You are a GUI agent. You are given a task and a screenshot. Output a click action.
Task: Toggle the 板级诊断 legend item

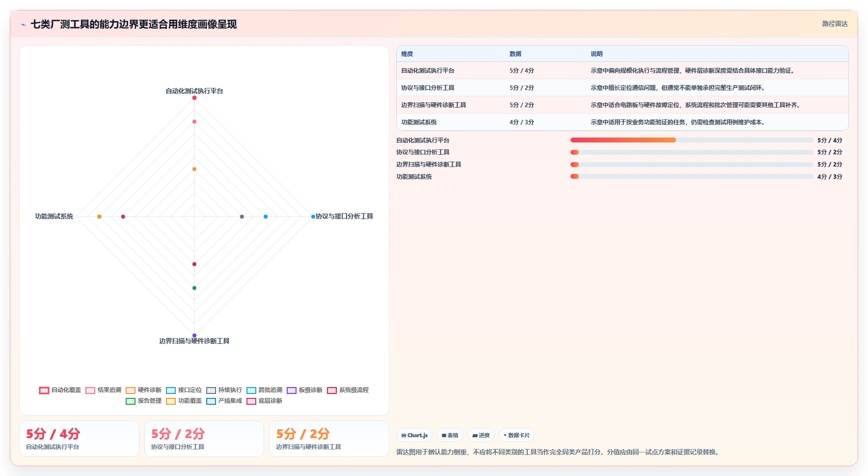click(x=305, y=390)
